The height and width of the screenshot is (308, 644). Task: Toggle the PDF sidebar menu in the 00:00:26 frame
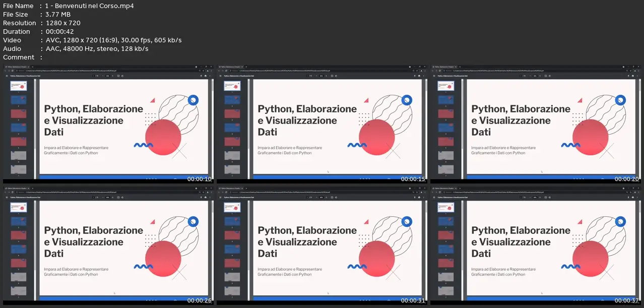7,198
